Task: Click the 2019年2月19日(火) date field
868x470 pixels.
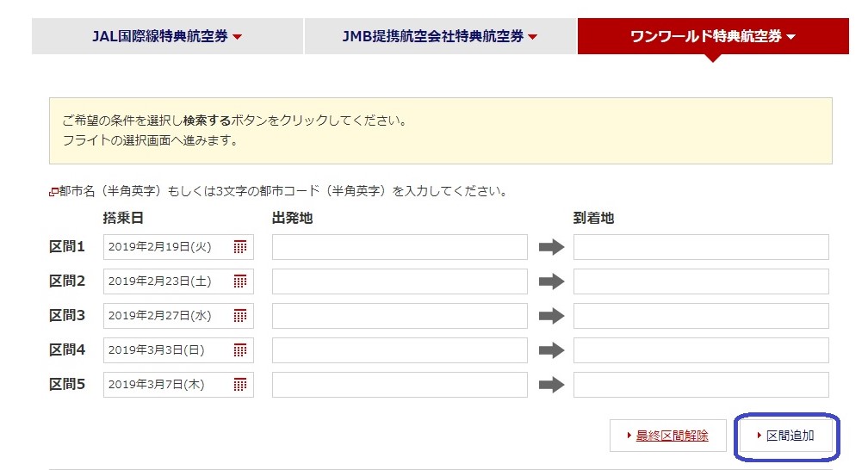Action: 178,247
